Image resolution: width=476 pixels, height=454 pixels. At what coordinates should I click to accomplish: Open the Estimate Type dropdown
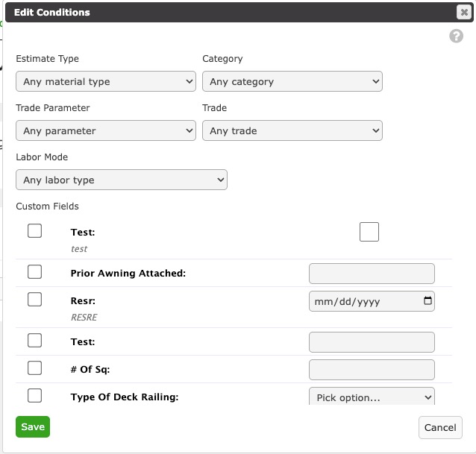pos(106,81)
